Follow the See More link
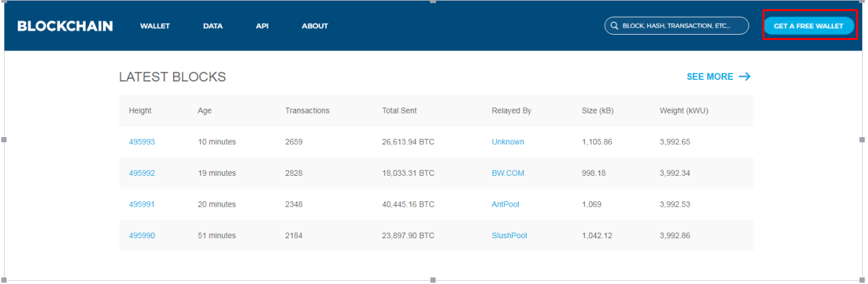This screenshot has width=868, height=284. tap(709, 77)
